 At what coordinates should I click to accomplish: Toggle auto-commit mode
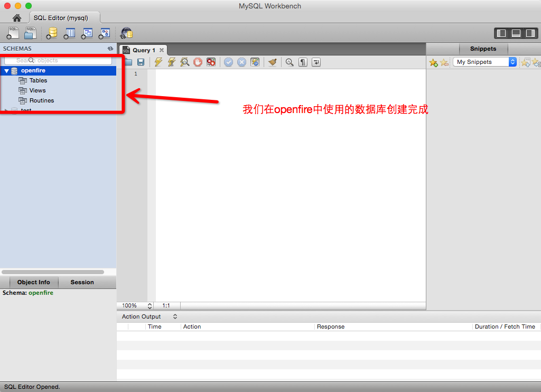coord(255,62)
